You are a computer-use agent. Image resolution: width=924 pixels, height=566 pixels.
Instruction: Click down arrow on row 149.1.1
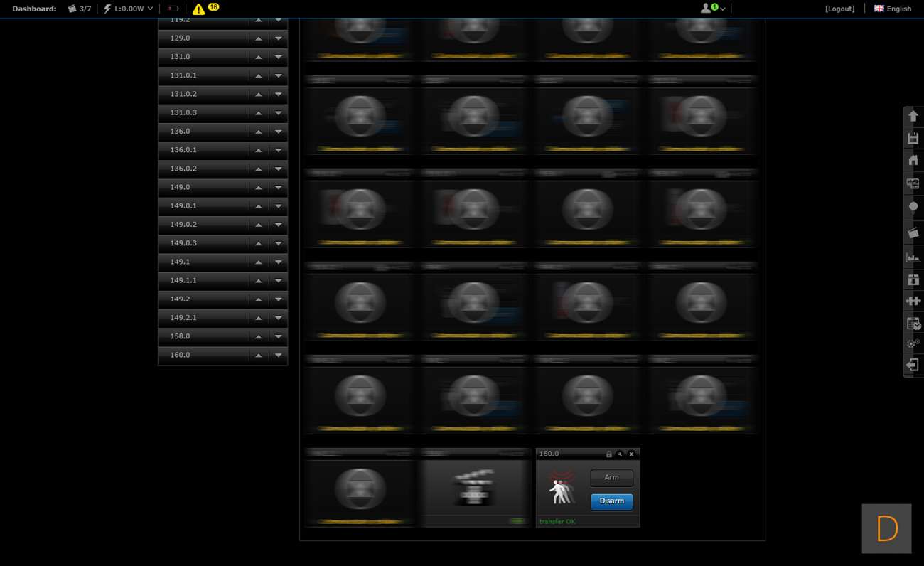[x=279, y=281]
